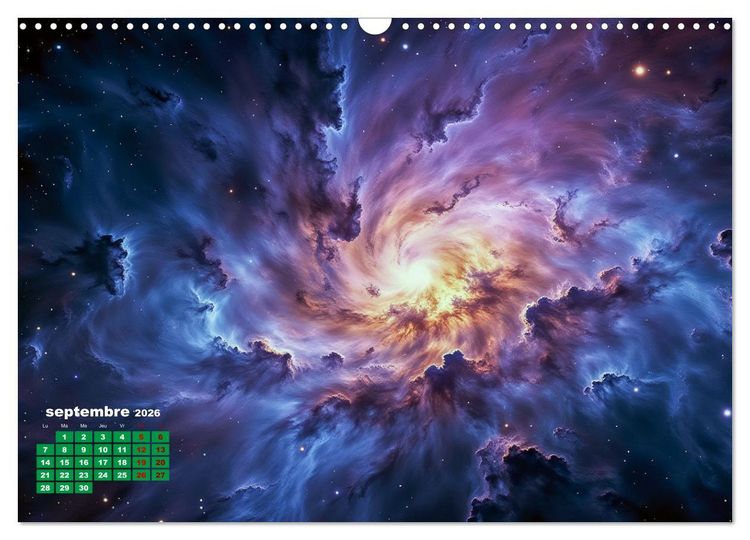Select day 24 in the calendar

point(103,475)
